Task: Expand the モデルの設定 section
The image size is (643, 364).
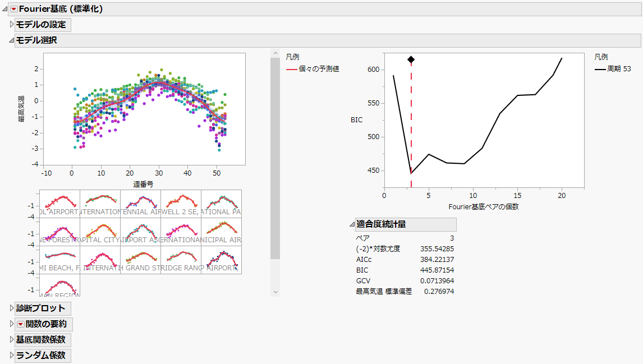Action: click(12, 25)
